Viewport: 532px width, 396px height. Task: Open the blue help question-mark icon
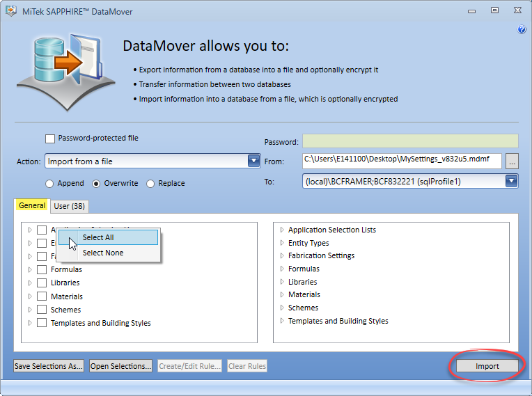point(522,29)
